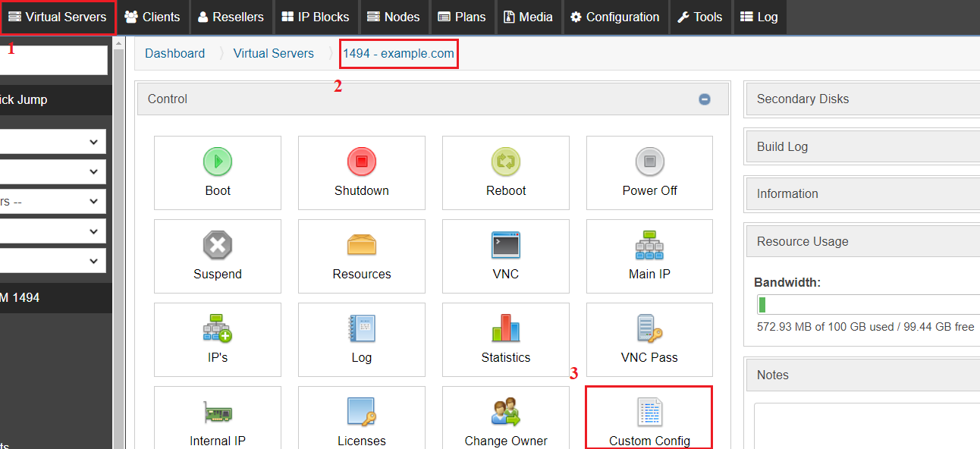Open the Configuration menu
Image resolution: width=980 pixels, height=449 pixels.
[615, 17]
